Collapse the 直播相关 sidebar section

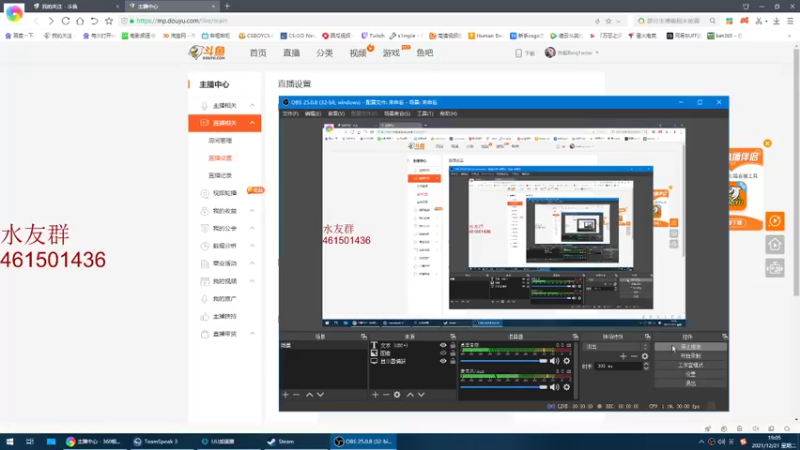click(x=252, y=123)
